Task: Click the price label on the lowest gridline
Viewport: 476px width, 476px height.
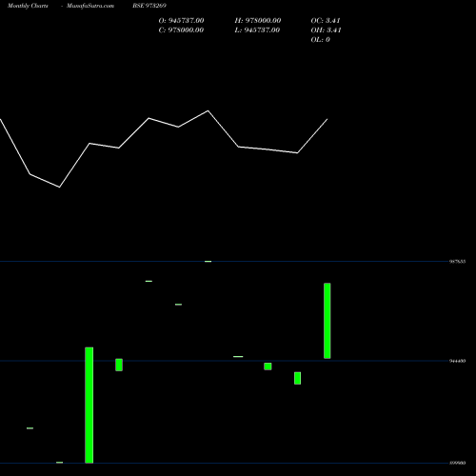Action: 458,463
